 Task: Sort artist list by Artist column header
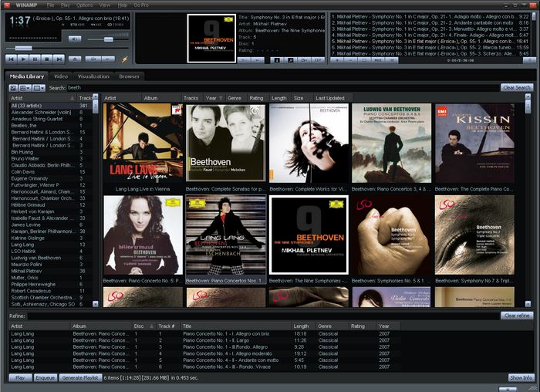42,98
